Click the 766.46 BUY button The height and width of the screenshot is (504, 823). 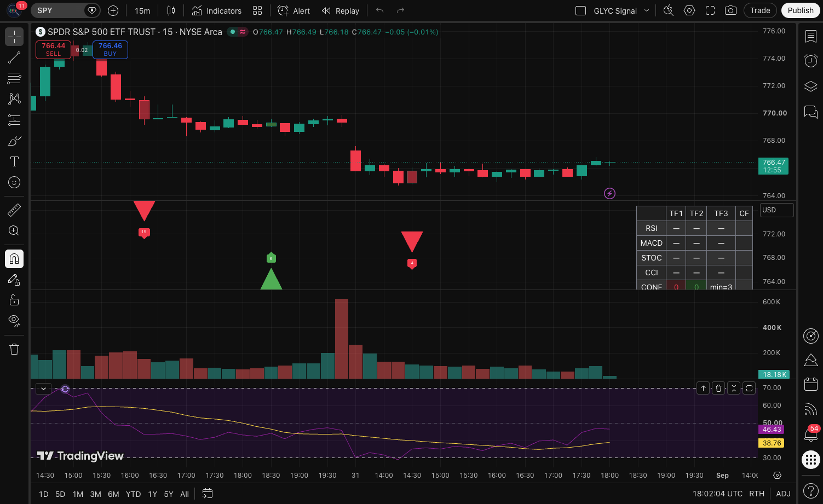(110, 49)
